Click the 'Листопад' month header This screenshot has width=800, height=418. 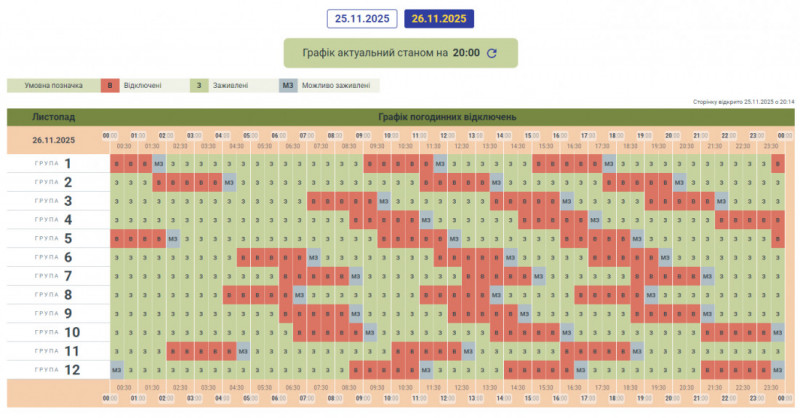click(x=53, y=117)
